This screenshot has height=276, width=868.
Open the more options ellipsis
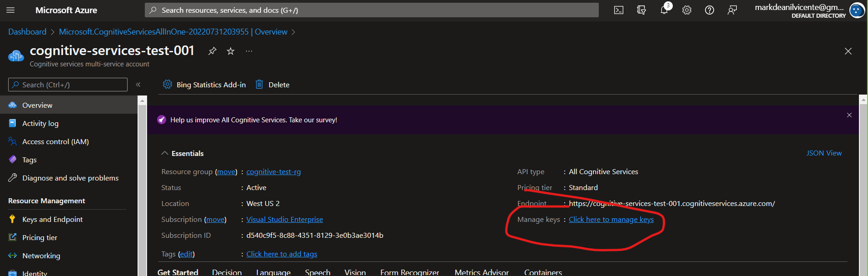click(x=249, y=51)
